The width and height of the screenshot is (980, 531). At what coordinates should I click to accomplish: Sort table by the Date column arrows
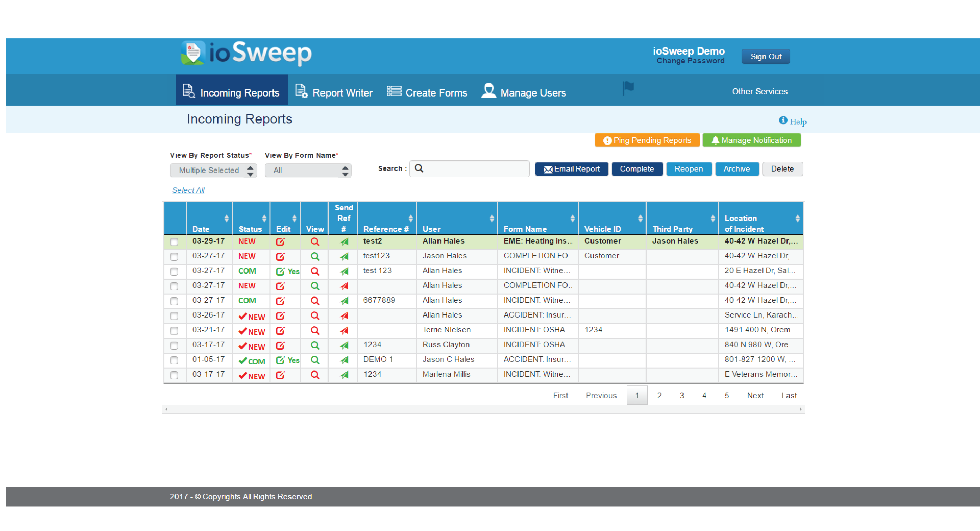click(x=226, y=218)
